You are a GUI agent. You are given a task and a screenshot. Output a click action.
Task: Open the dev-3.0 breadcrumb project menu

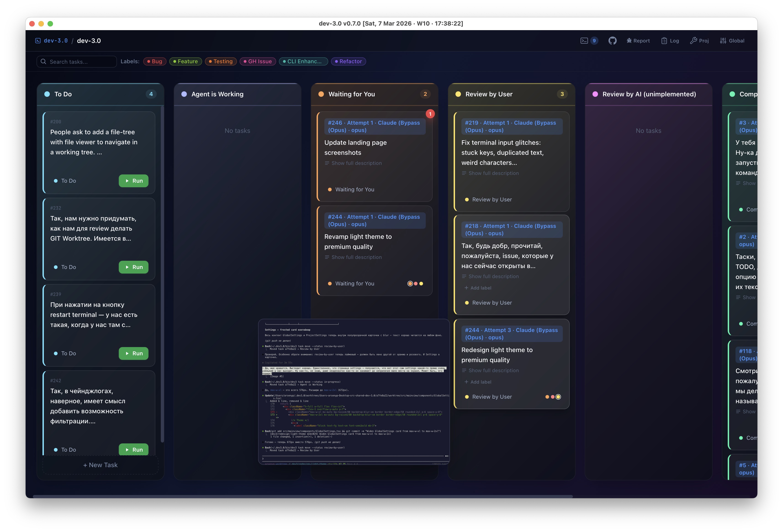56,40
